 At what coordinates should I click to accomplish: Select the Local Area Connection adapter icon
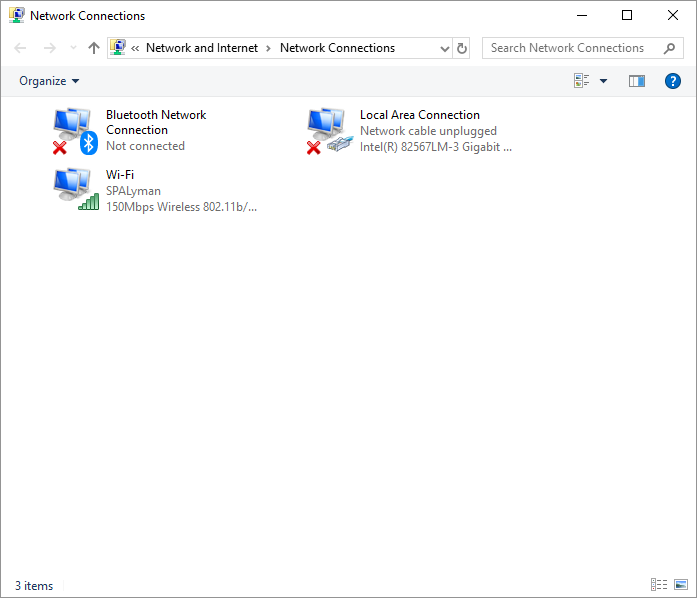click(330, 131)
